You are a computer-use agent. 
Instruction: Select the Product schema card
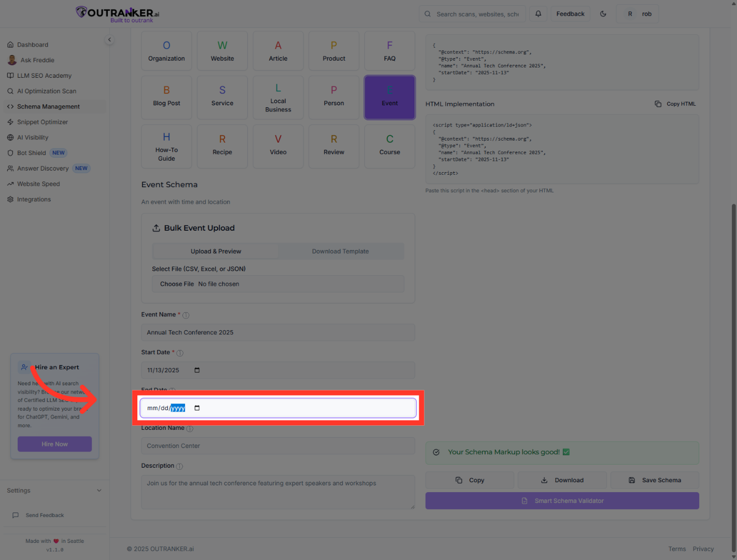[334, 51]
